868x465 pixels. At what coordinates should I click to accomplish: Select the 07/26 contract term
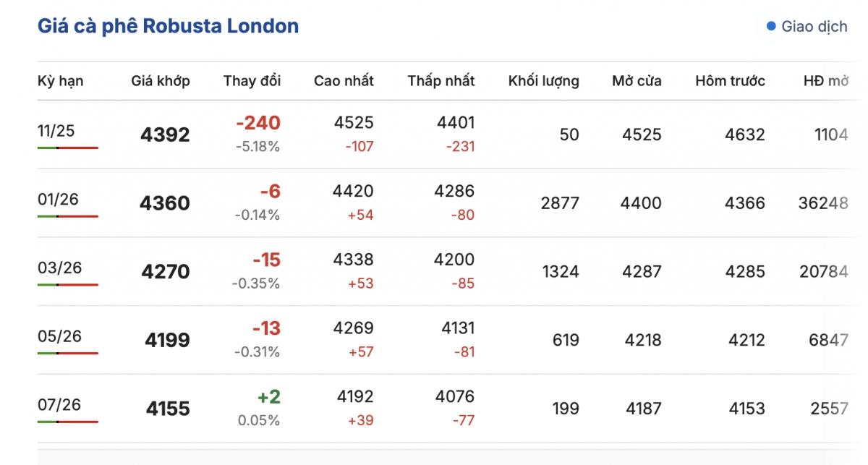point(56,405)
